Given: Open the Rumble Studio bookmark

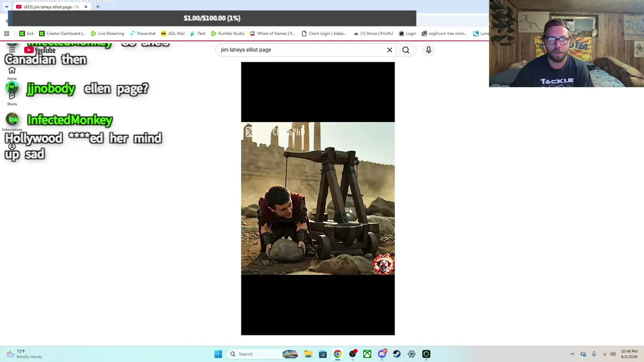Looking at the screenshot, I should 227,34.
